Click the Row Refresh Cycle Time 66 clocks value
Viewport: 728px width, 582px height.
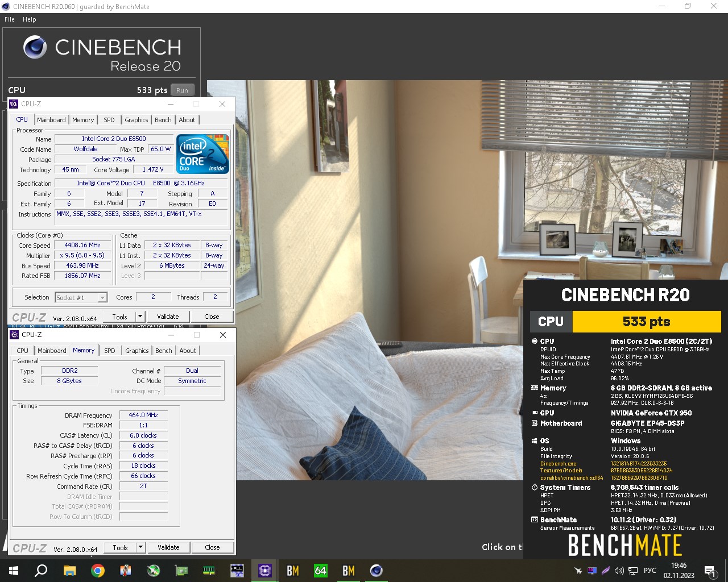click(143, 476)
